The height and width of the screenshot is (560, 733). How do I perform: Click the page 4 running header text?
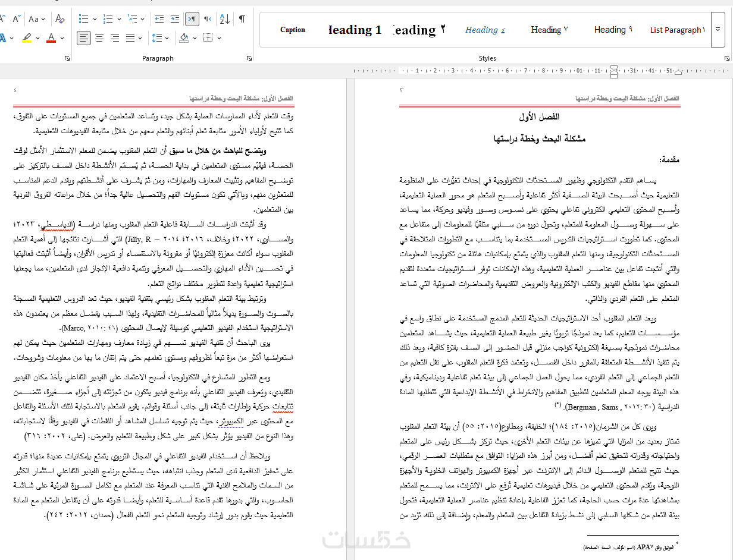241,99
